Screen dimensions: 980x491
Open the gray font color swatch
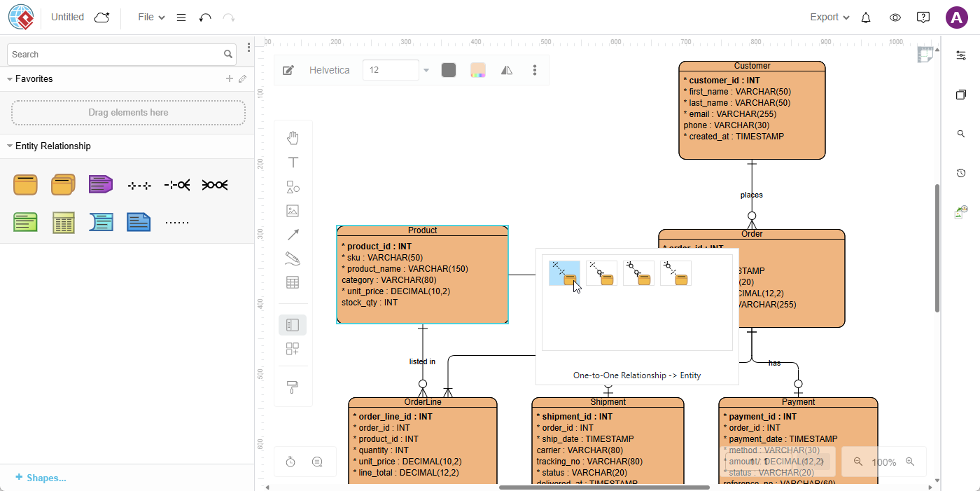coord(449,70)
